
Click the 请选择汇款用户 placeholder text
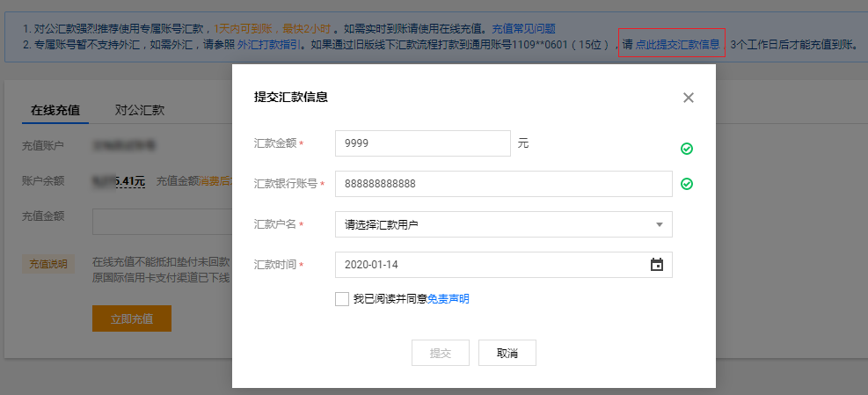(382, 224)
